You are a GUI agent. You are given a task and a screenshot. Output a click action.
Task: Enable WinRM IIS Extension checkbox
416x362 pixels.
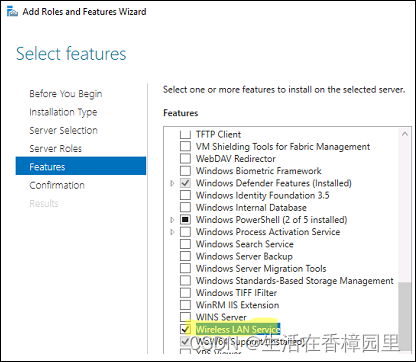click(x=185, y=305)
